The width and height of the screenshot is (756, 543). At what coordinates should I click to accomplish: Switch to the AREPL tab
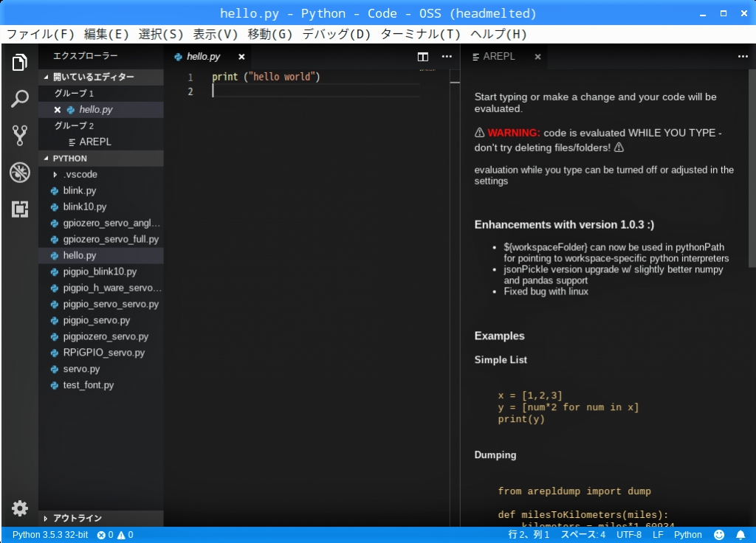pyautogui.click(x=499, y=57)
